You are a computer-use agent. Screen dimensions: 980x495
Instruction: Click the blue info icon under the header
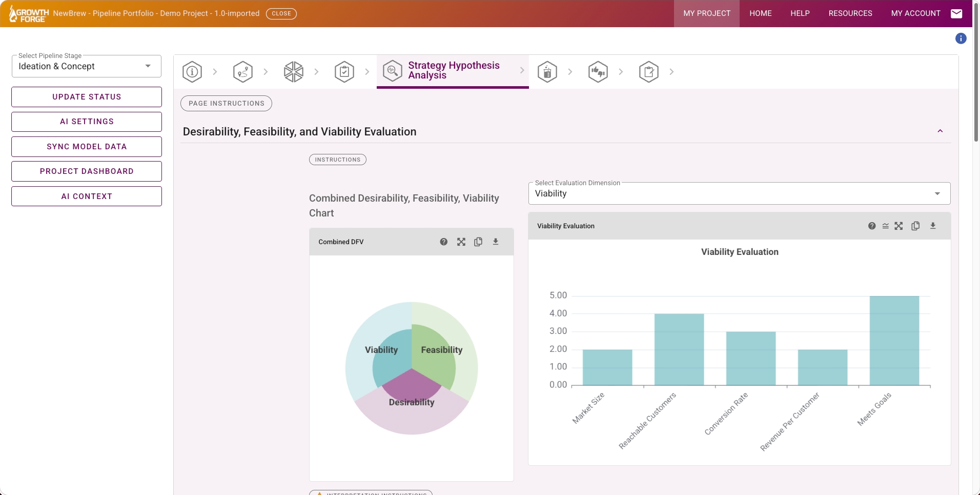pyautogui.click(x=961, y=38)
